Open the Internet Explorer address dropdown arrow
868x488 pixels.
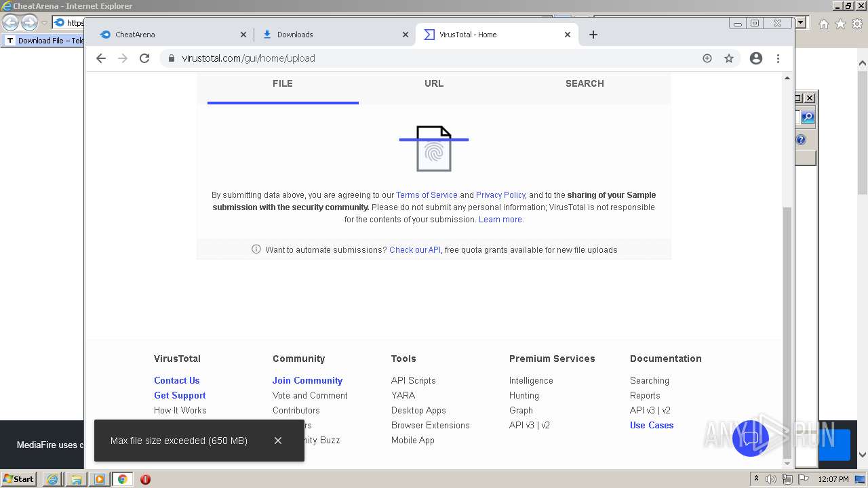801,23
